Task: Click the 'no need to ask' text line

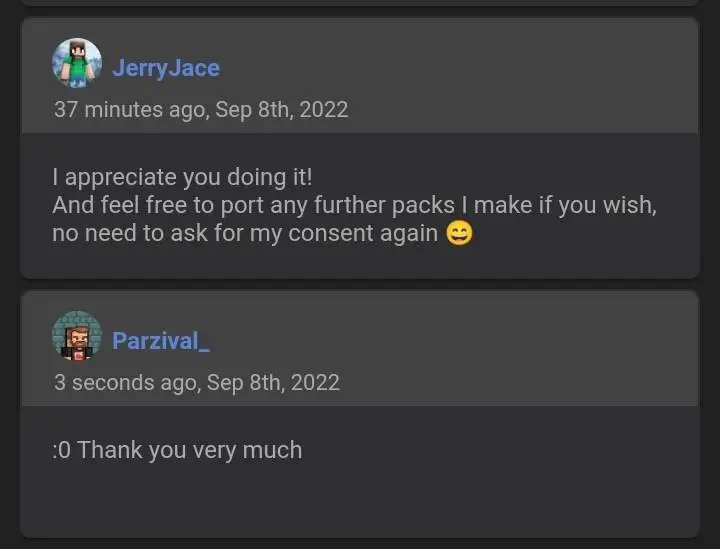Action: coord(245,234)
